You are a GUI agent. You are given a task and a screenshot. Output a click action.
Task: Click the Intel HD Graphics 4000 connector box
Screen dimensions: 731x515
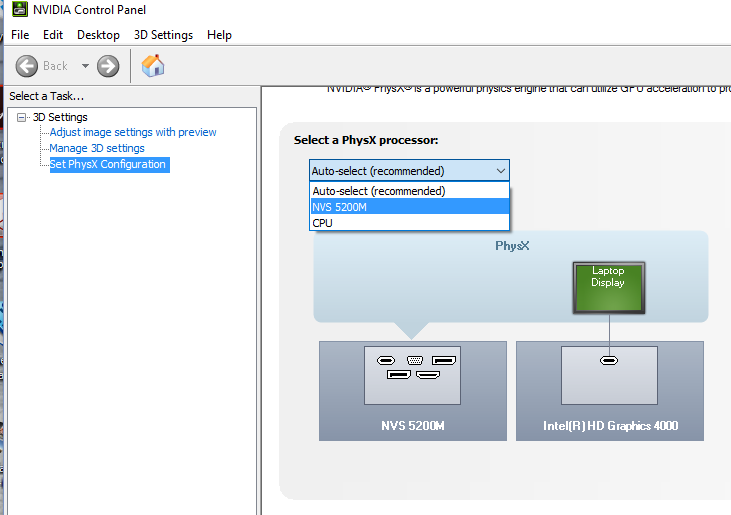pos(609,375)
